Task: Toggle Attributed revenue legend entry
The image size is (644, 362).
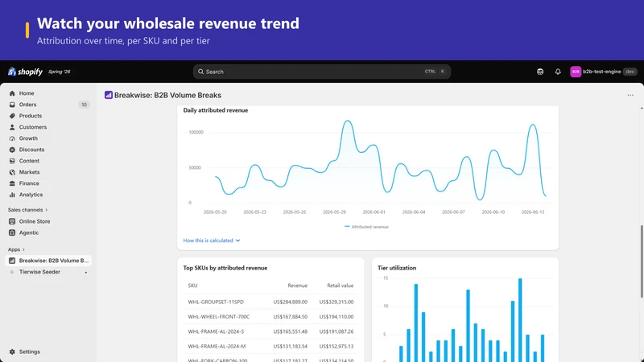Action: point(366,227)
